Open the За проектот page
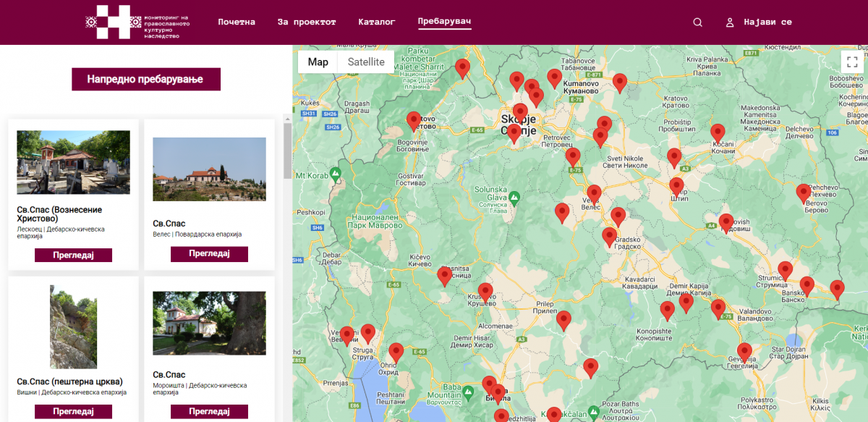This screenshot has height=422, width=868. click(x=307, y=22)
